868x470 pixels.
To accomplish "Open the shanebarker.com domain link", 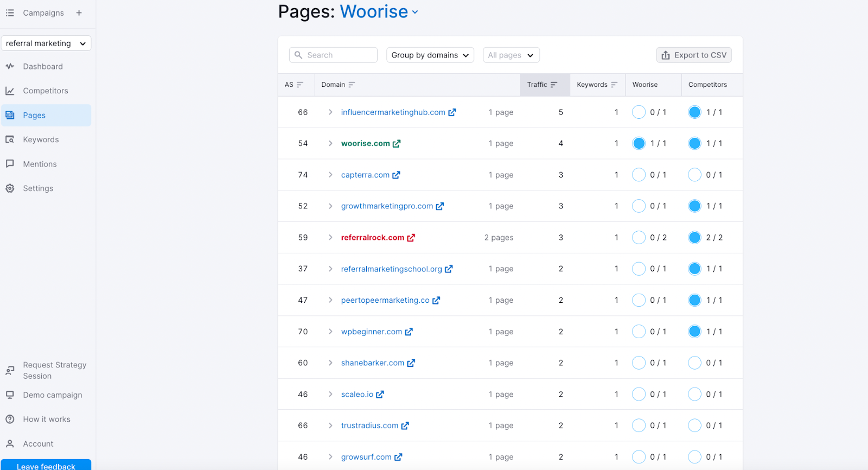I will (372, 363).
